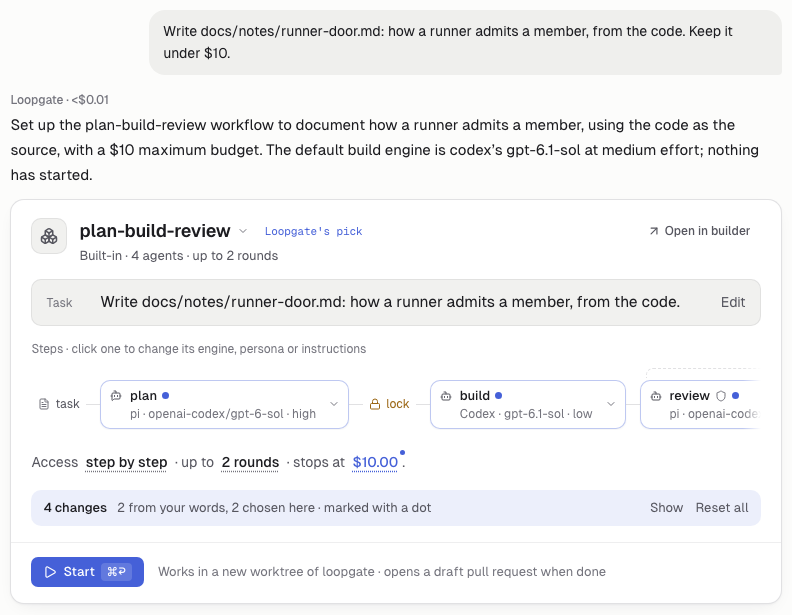Click the play icon on Start
792x615 pixels.
(50, 572)
